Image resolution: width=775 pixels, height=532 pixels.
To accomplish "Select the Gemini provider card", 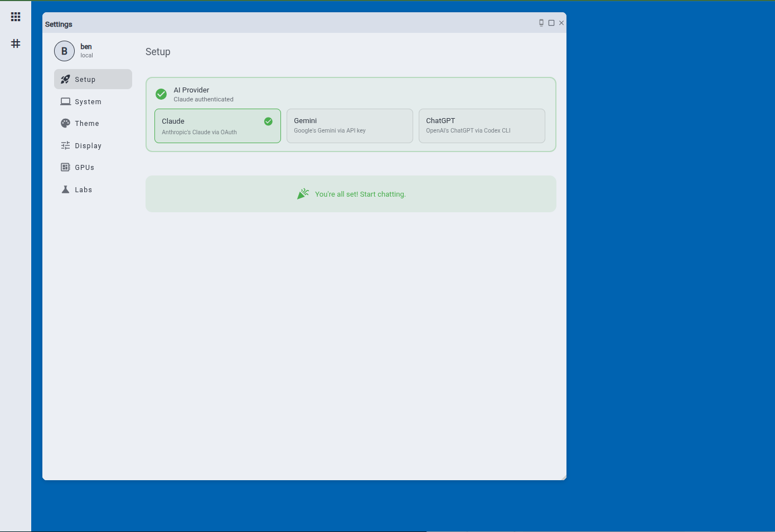I will click(350, 125).
